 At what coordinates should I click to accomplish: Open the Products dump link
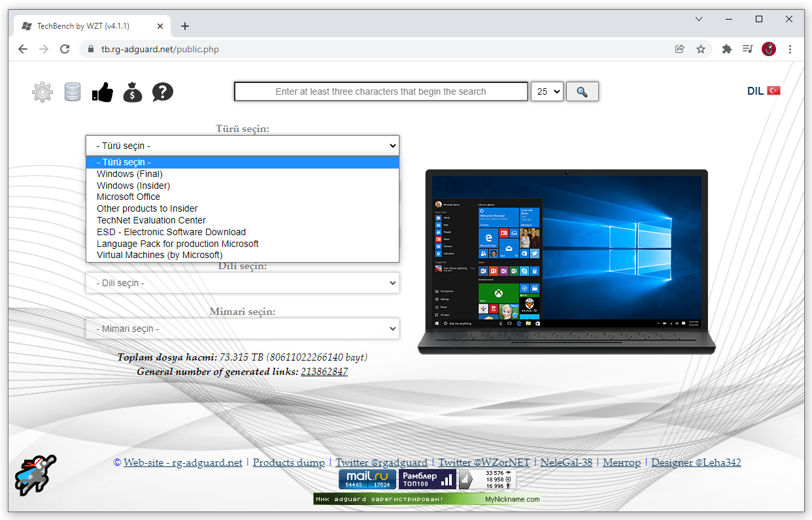pos(288,463)
